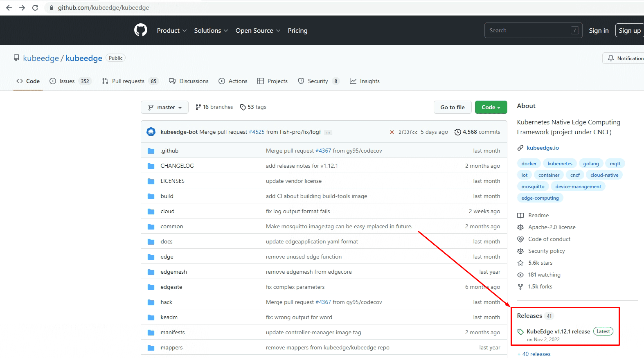Click the scale icon beside Apache-2.0 license
644x358 pixels.
[x=520, y=227]
